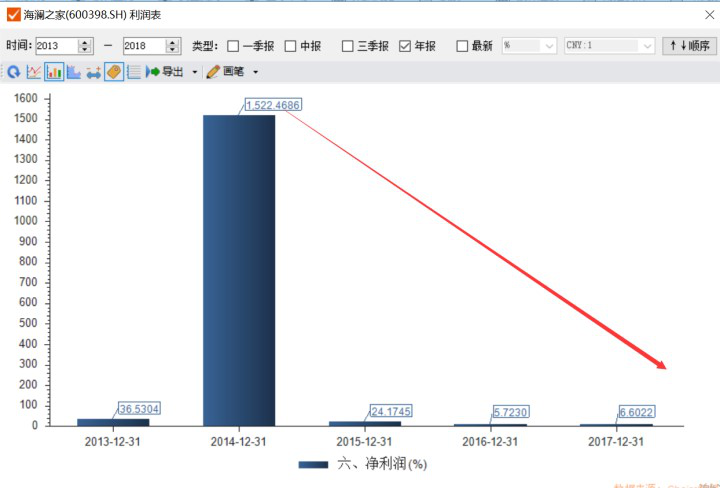Check the 三季报 checkbox
Screen dimensions: 720x488
click(x=348, y=46)
